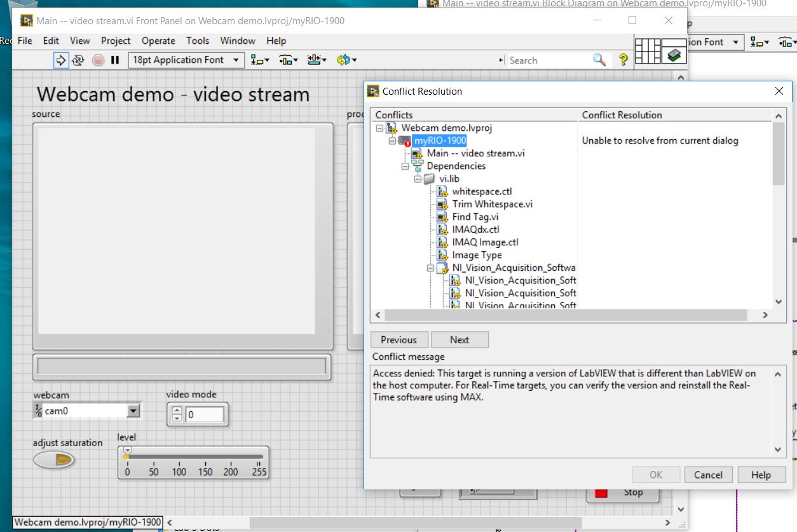This screenshot has width=797, height=532.
Task: Toggle the adjust saturation switch
Action: coord(53,460)
